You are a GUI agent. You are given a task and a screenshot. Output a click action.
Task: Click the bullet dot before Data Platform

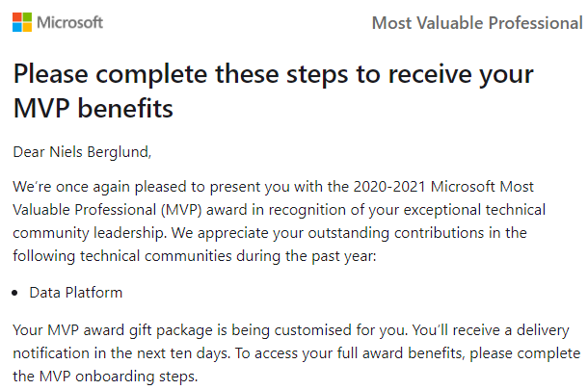[14, 293]
